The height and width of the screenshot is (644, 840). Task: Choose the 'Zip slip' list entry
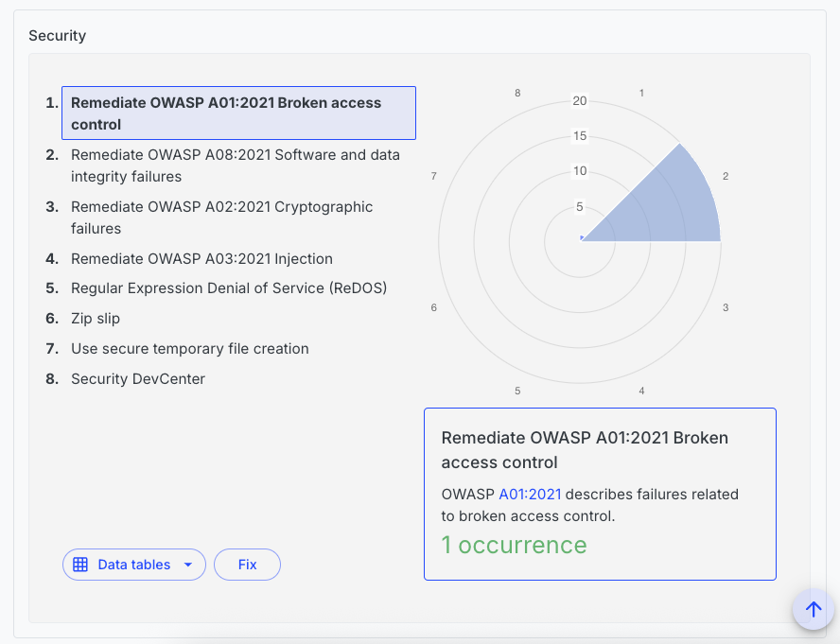(x=96, y=319)
